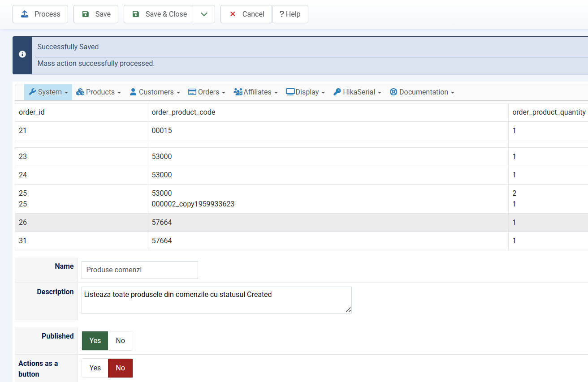The height and width of the screenshot is (382, 588).
Task: Set Published to No
Action: coord(121,340)
